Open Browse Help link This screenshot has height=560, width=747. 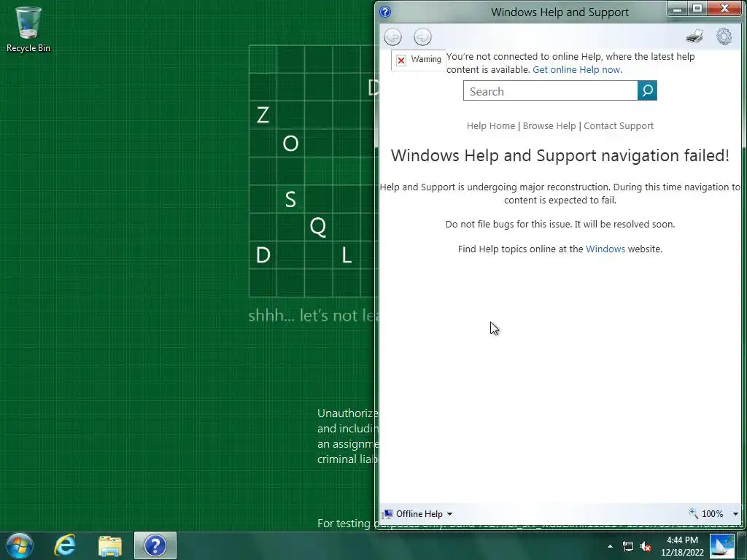[549, 125]
